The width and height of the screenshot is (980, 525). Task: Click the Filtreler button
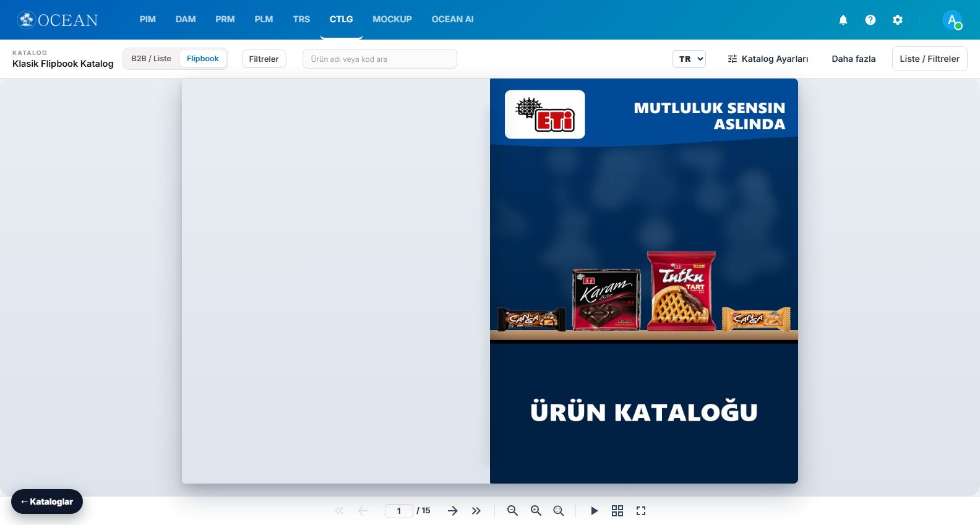264,59
